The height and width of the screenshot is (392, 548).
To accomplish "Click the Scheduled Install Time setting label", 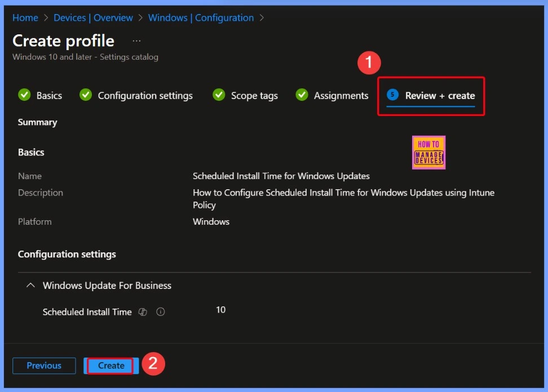I will (x=87, y=312).
